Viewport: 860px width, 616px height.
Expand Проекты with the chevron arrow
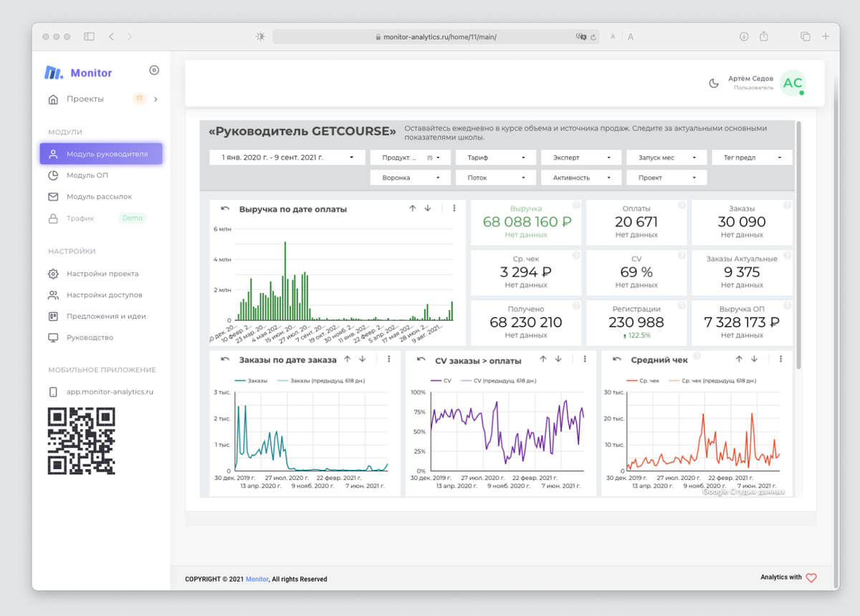pos(156,99)
